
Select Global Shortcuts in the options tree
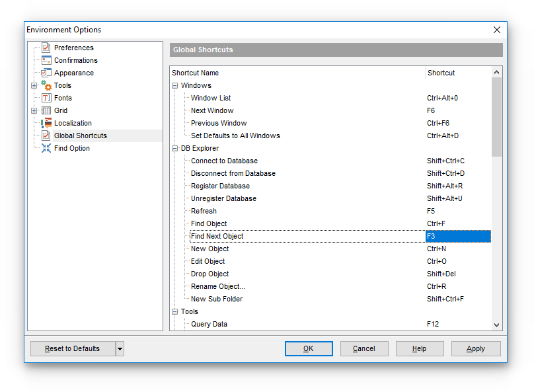pyautogui.click(x=80, y=136)
